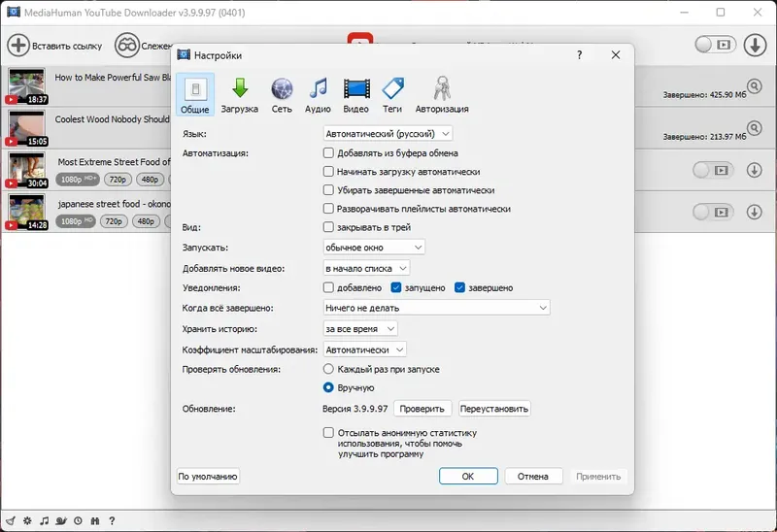The height and width of the screenshot is (532, 777).
Task: Check the добавлено notification checkbox
Action: 328,287
